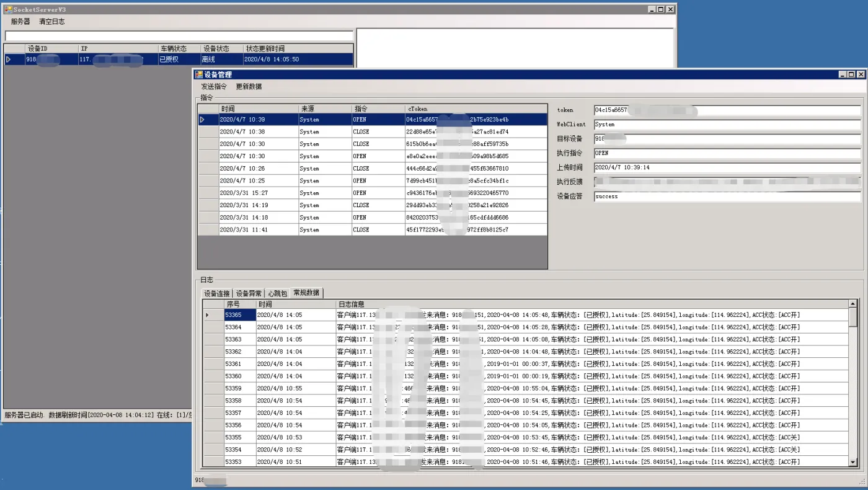868x490 pixels.
Task: Click the 离线 status cell in device list
Action: tap(221, 60)
